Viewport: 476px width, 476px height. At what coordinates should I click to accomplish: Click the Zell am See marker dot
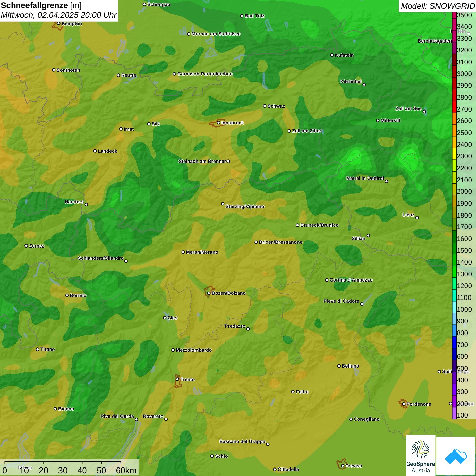pos(424,112)
